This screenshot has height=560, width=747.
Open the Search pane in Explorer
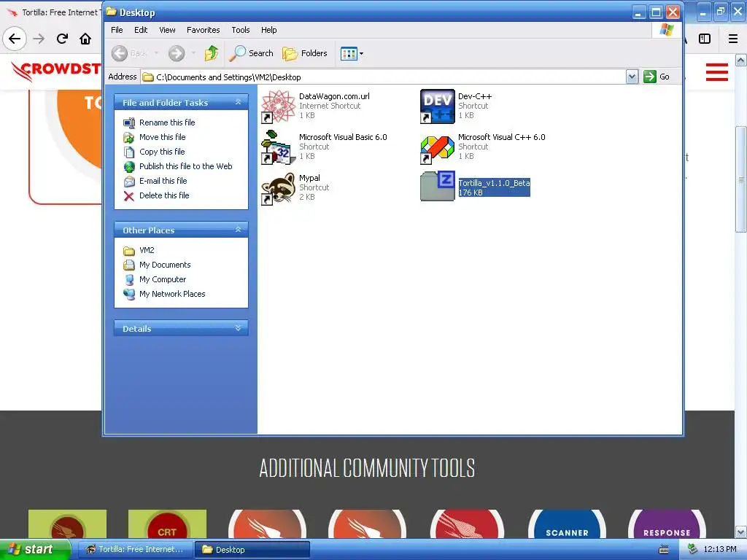(x=251, y=53)
